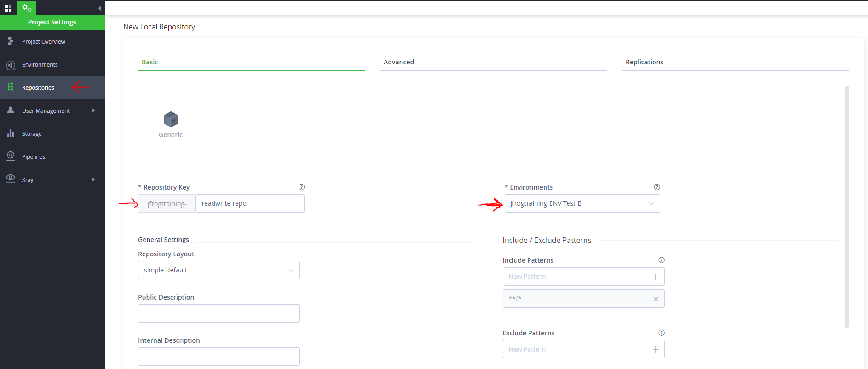Click the New Local Repository heading
The image size is (868, 369).
click(159, 27)
